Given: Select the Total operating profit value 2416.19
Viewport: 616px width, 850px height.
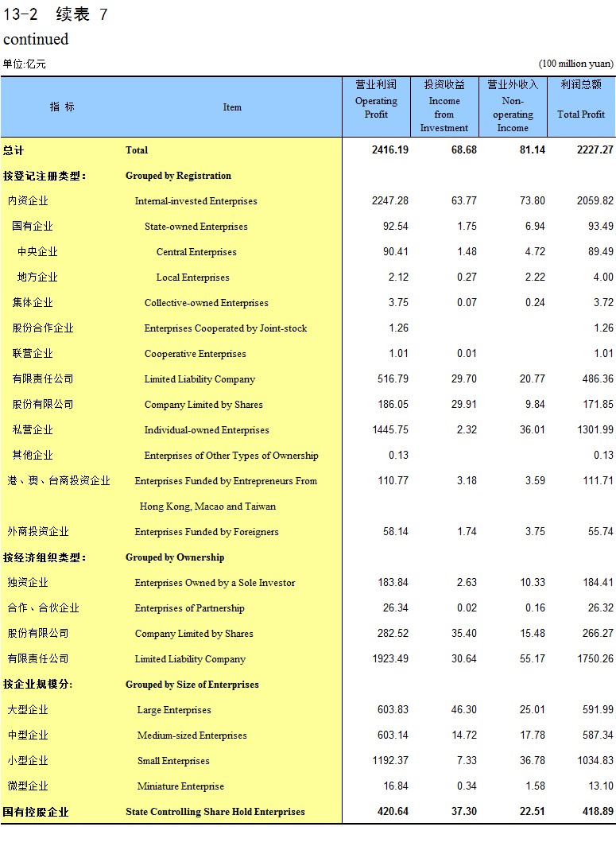Looking at the screenshot, I should 390,150.
